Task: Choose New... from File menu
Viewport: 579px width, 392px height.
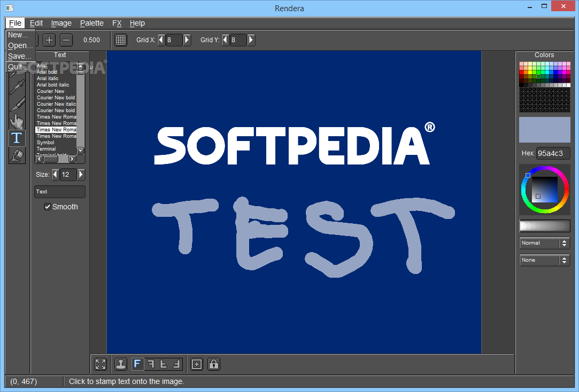Action: point(21,35)
